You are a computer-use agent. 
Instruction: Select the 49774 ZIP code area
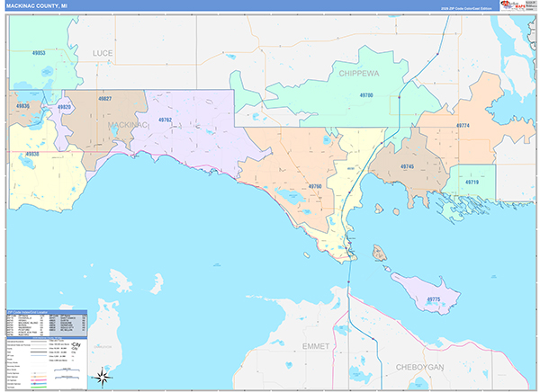(x=463, y=126)
